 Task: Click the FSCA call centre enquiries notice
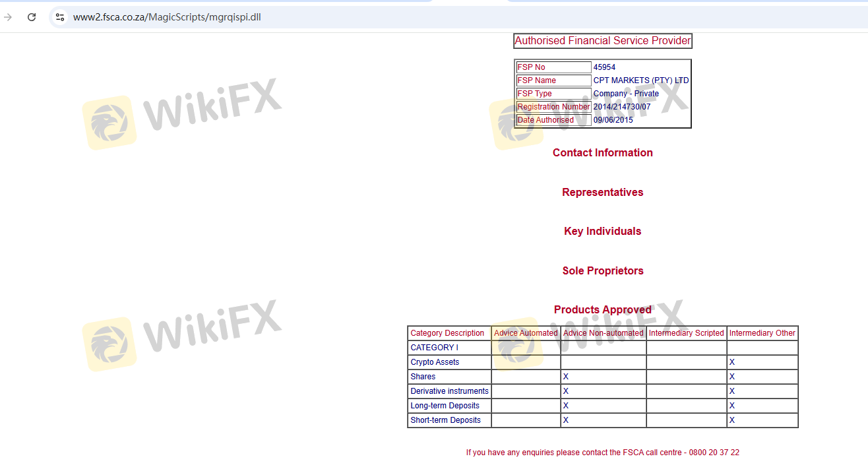pos(603,453)
